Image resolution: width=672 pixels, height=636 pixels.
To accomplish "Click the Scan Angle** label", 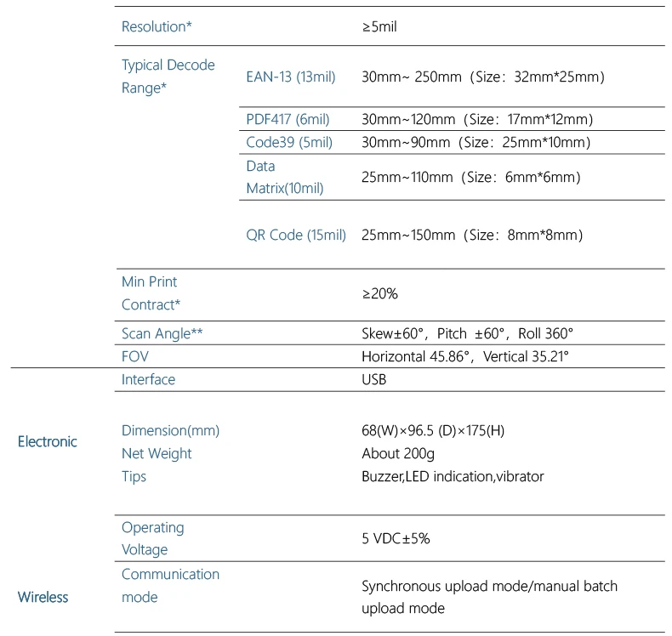I will point(162,334).
